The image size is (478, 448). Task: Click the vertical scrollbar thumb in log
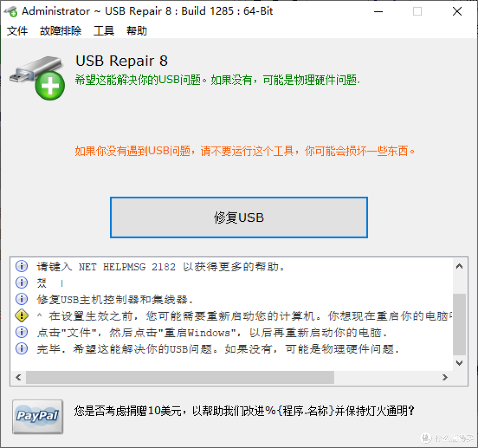tap(459, 324)
